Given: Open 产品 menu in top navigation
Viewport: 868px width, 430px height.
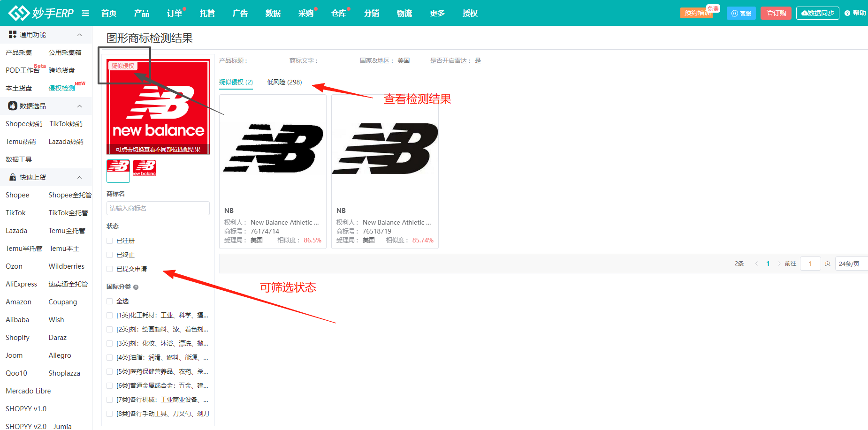Looking at the screenshot, I should (x=142, y=13).
